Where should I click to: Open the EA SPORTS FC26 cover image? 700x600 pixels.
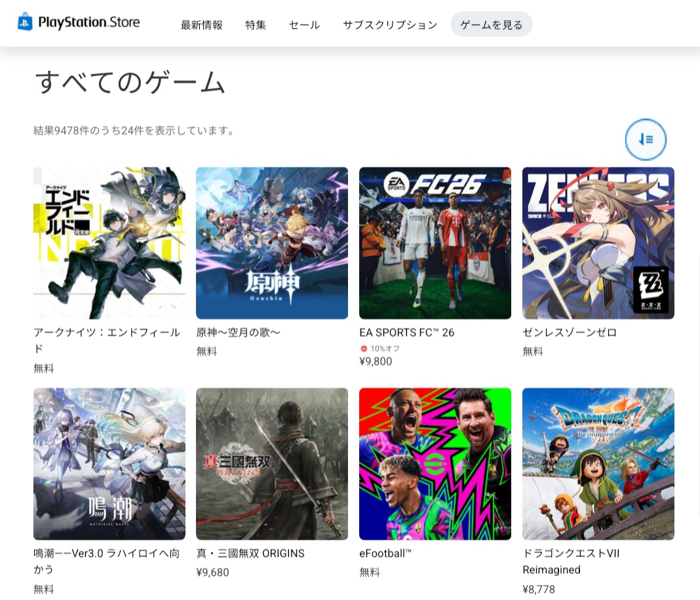point(435,243)
